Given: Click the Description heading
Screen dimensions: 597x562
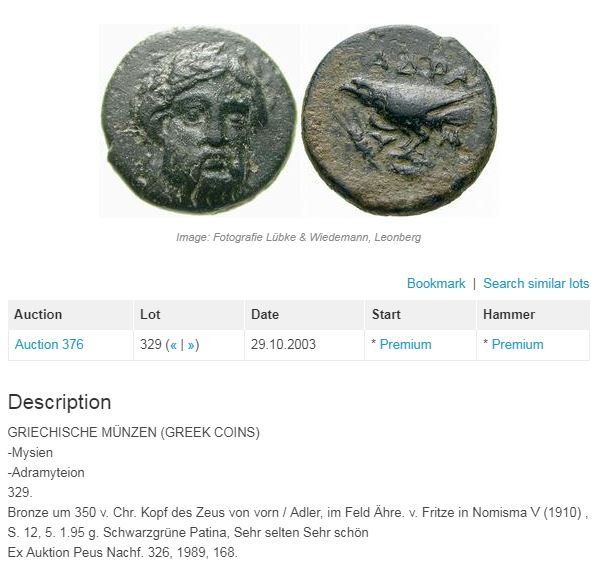Looking at the screenshot, I should [x=59, y=402].
